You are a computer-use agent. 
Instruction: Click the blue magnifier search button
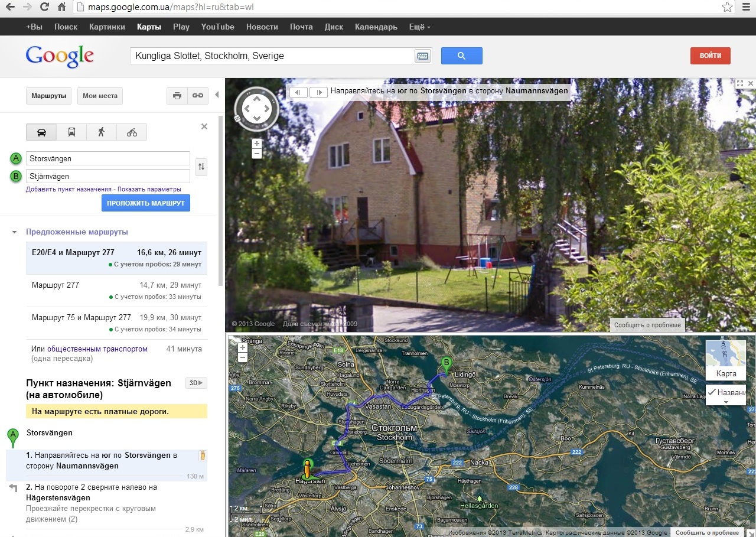click(x=462, y=56)
